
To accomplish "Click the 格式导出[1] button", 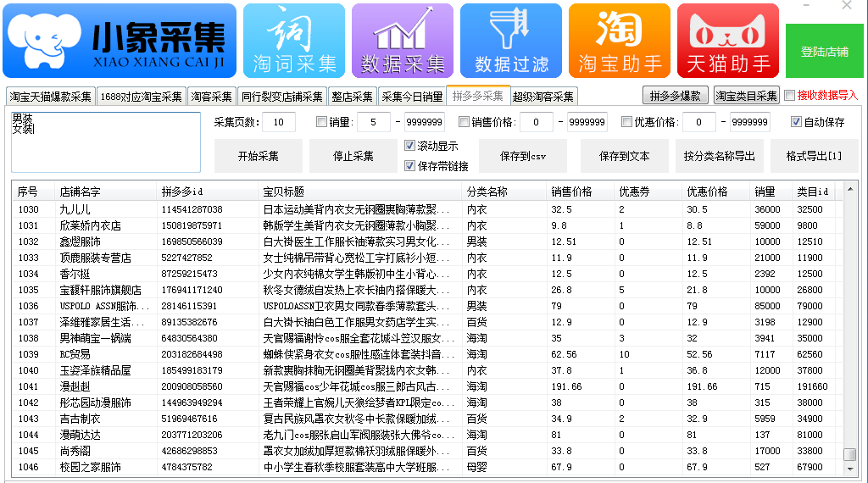I will (x=815, y=156).
